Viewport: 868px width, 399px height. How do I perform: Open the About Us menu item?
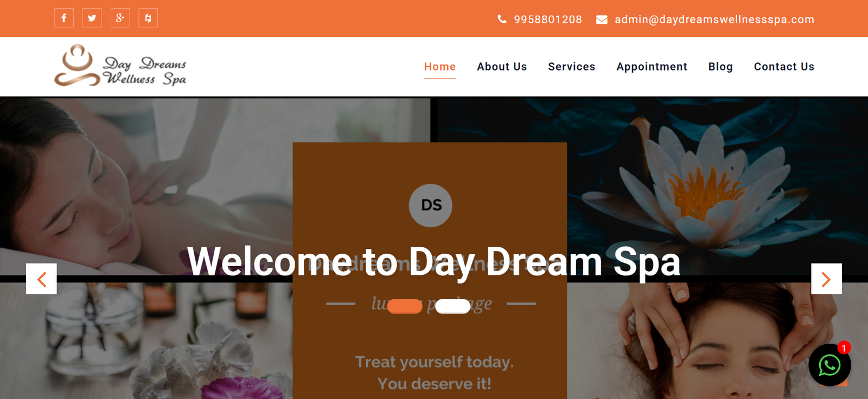pyautogui.click(x=502, y=67)
